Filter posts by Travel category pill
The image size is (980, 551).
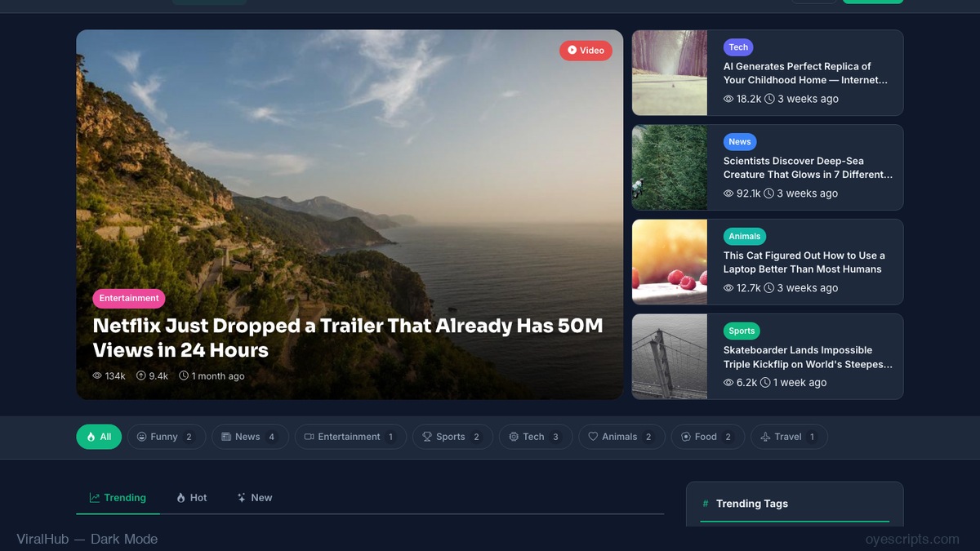point(789,437)
